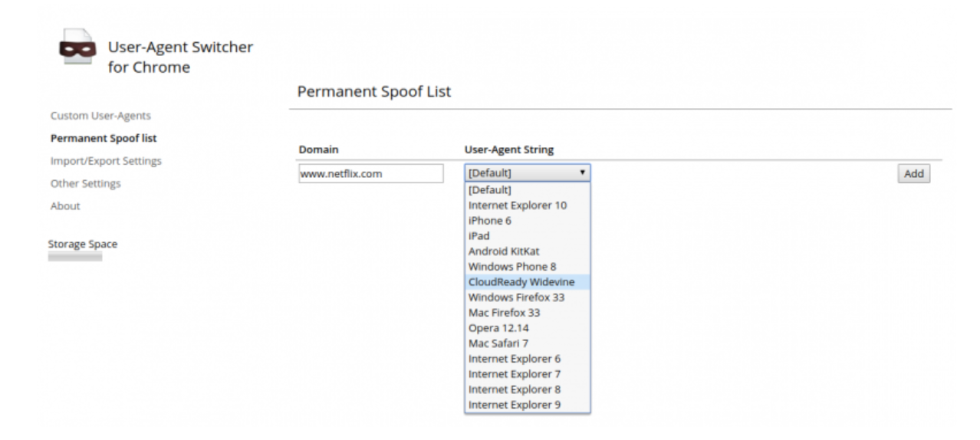Choose CloudReady Widevine user-agent
Image resolution: width=980 pixels, height=440 pixels.
tap(528, 282)
